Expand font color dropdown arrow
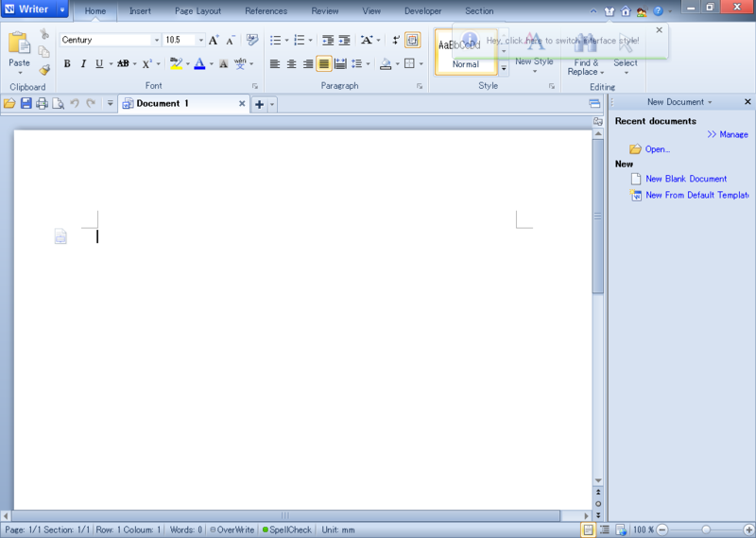This screenshot has height=538, width=756. (211, 63)
